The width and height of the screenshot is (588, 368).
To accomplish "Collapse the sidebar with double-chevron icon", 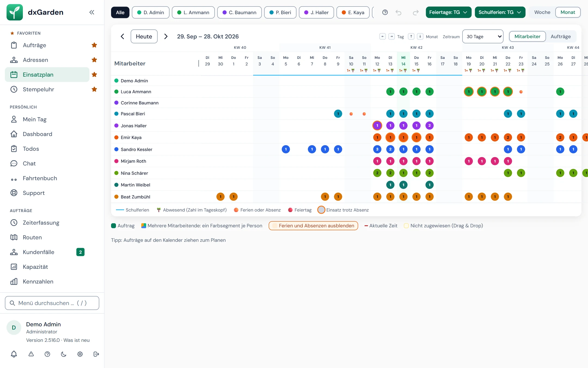I will pyautogui.click(x=92, y=12).
